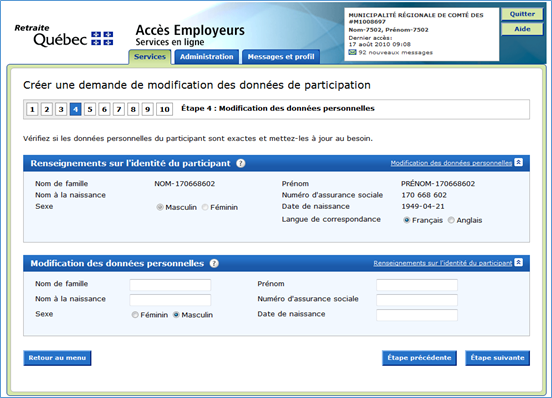This screenshot has width=552, height=398.
Task: Go to step 2
Action: (46, 109)
